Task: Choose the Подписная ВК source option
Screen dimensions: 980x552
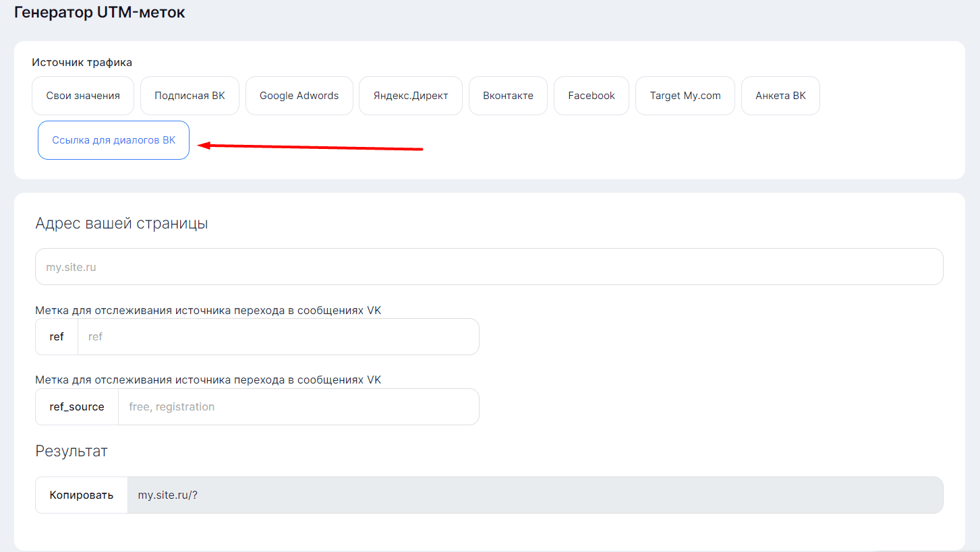Action: click(x=190, y=96)
